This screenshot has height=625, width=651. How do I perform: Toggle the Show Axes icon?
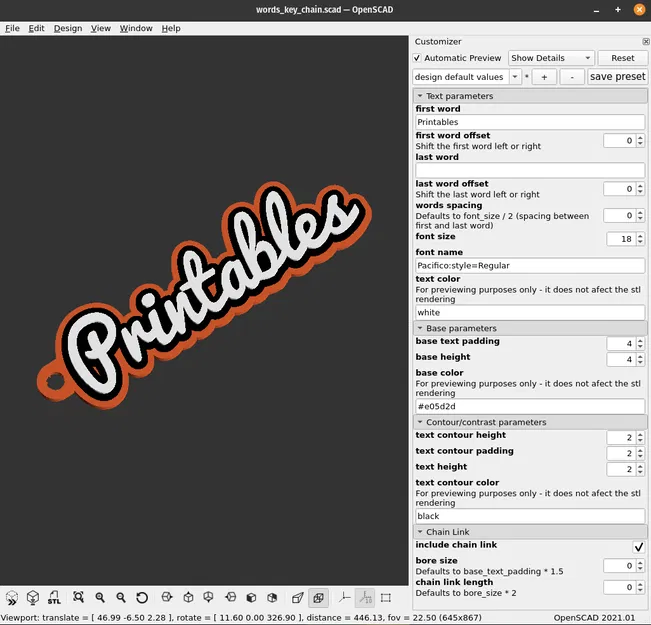click(344, 598)
